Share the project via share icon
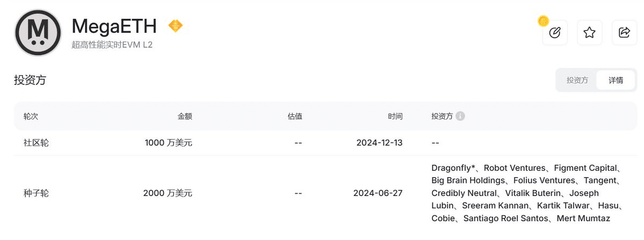 (624, 32)
